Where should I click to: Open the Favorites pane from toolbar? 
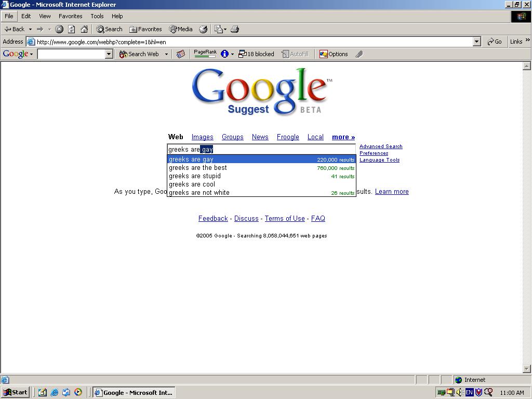point(145,29)
